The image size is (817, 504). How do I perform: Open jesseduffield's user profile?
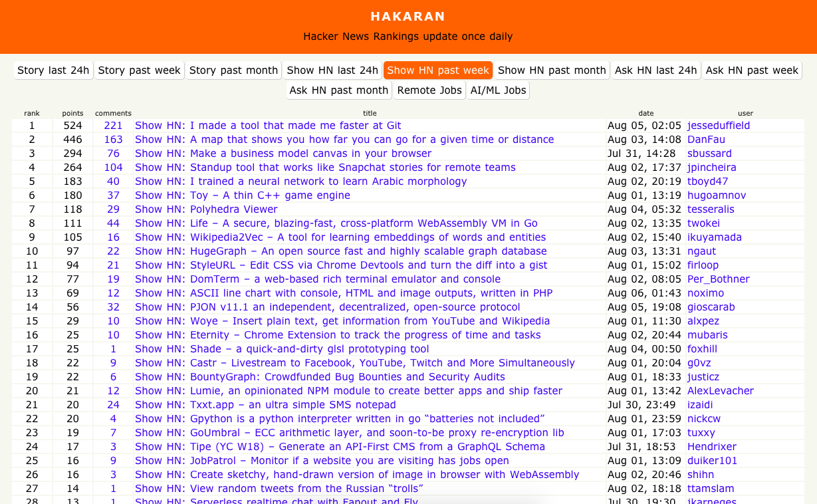pos(719,125)
